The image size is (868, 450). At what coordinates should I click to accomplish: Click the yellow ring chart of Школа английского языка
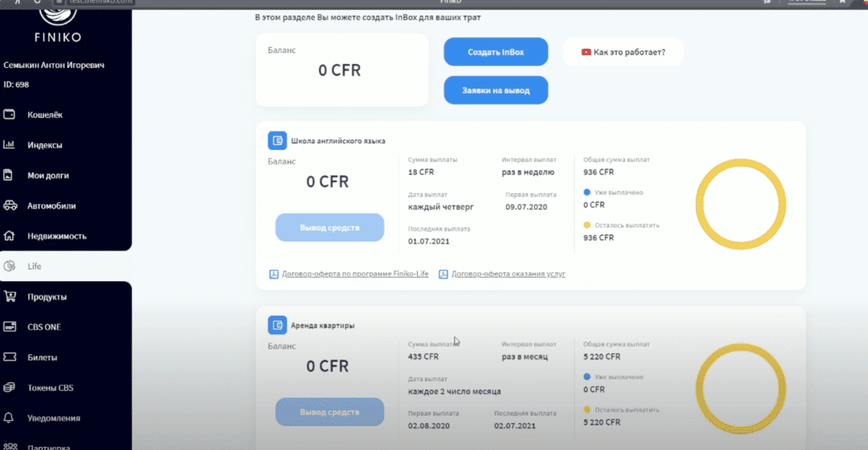[x=741, y=204]
